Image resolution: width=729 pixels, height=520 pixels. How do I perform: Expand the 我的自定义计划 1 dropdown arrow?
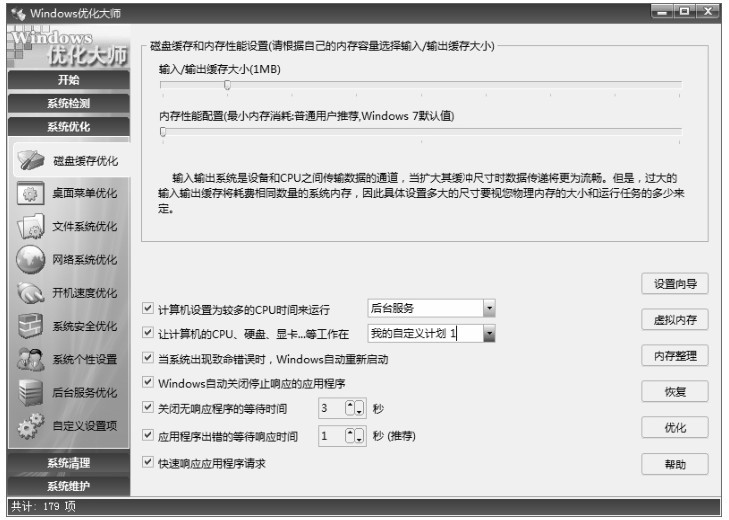(x=489, y=333)
